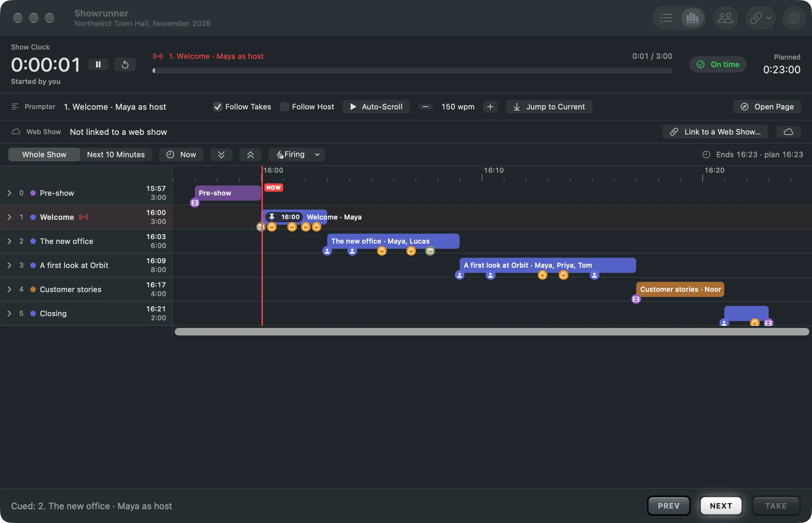Open Page for the prompter
Image resolution: width=812 pixels, height=523 pixels.
767,107
